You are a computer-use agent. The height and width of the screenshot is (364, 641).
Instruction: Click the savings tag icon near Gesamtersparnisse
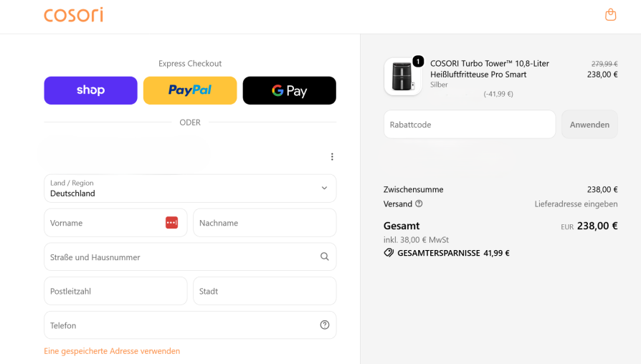(389, 253)
